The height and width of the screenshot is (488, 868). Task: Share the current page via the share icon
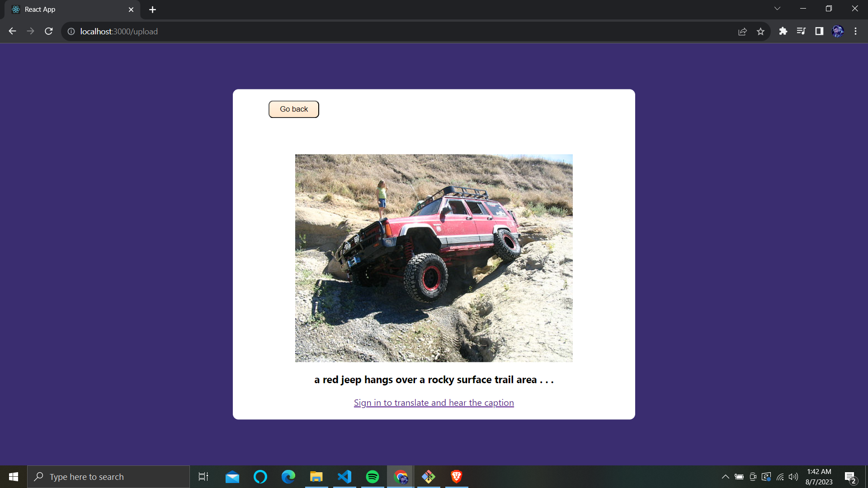click(x=743, y=31)
